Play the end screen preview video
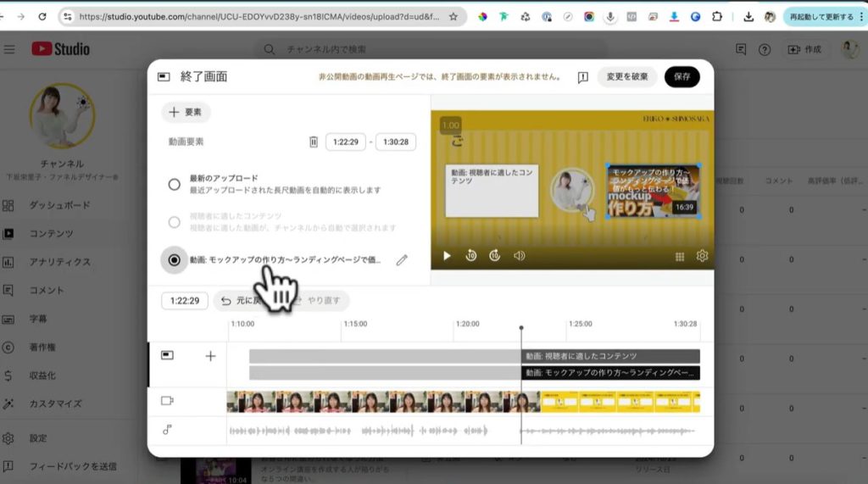 tap(448, 255)
